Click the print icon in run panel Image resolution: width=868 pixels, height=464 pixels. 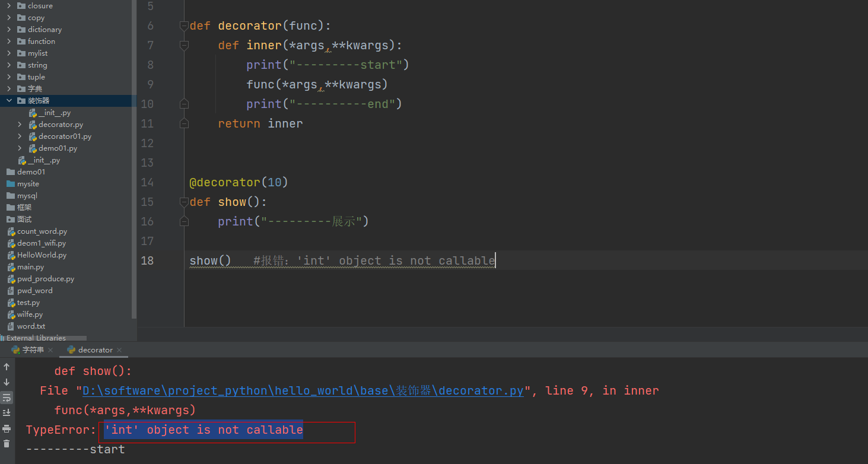coord(7,428)
